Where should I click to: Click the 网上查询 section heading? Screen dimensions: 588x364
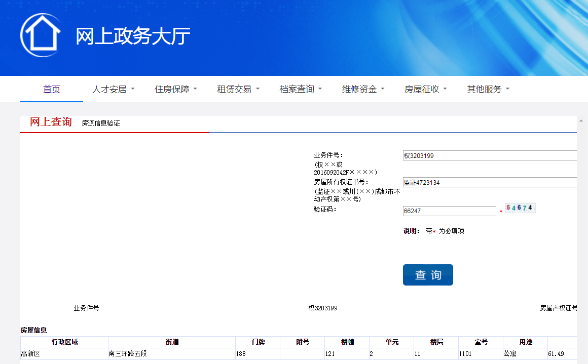click(x=51, y=122)
